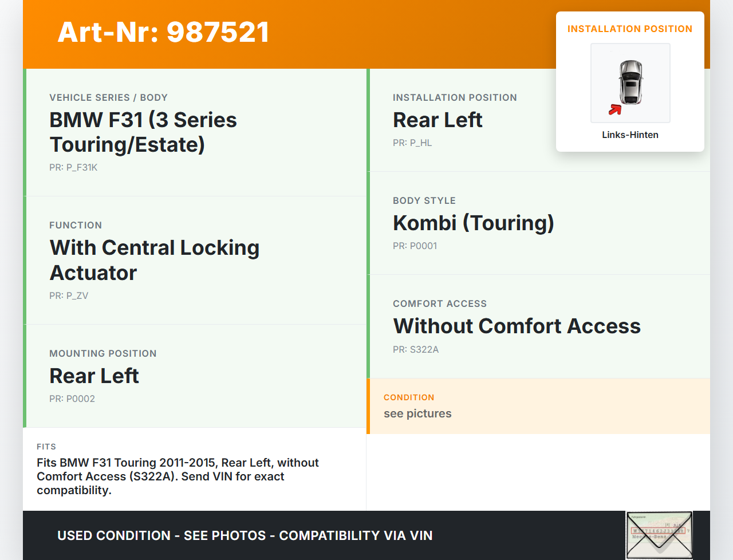Click the PR: P0002 code
This screenshot has width=733, height=560.
click(x=72, y=399)
